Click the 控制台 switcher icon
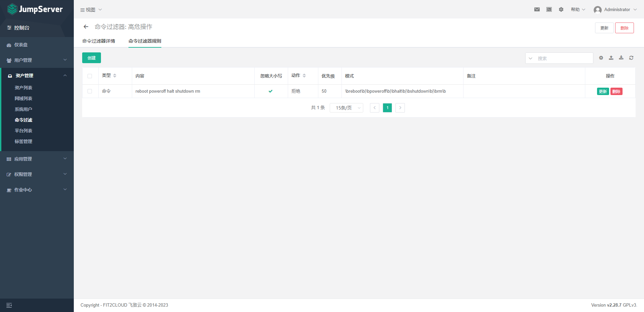Screen dimensions: 644x312 (9, 28)
